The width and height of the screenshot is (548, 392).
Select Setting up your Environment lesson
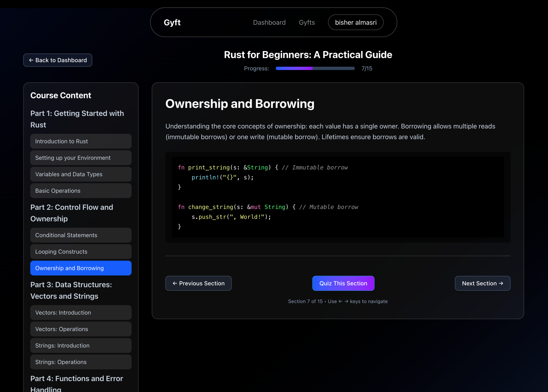click(x=81, y=158)
